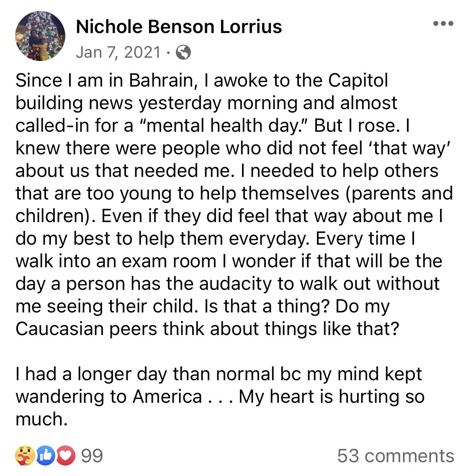Image resolution: width=471 pixels, height=476 pixels.
Task: Click the line starting "Caucasian peers think"
Action: pos(207,329)
